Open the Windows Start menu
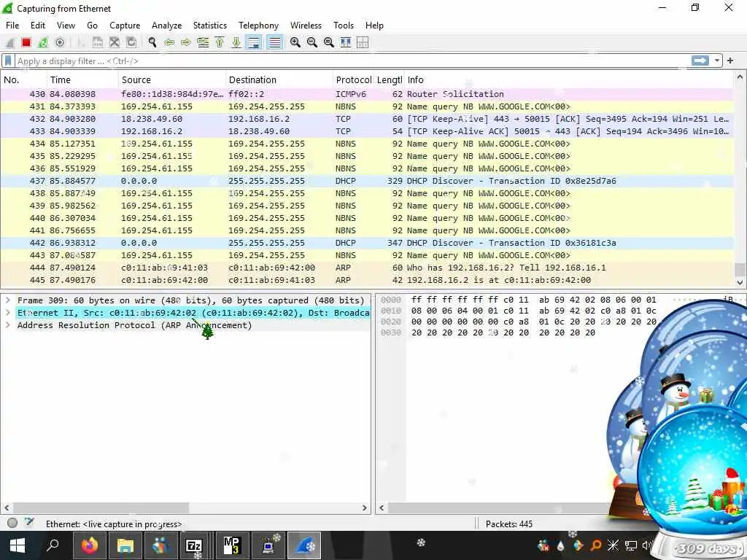The width and height of the screenshot is (747, 560). click(18, 545)
